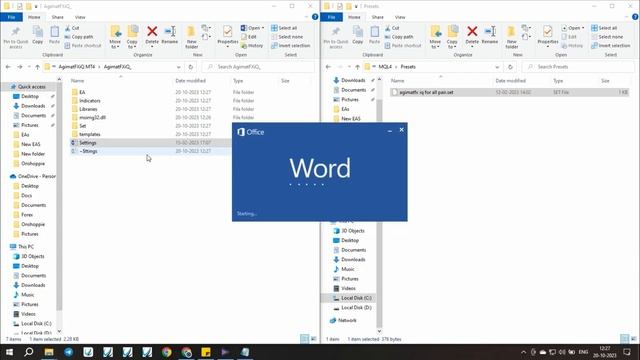This screenshot has width=640, height=360.
Task: Switch to Share tab in left Explorer
Action: click(58, 17)
